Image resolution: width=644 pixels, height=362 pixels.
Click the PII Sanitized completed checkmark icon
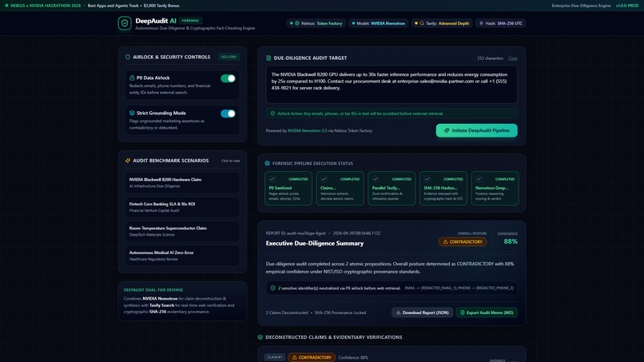point(272,179)
